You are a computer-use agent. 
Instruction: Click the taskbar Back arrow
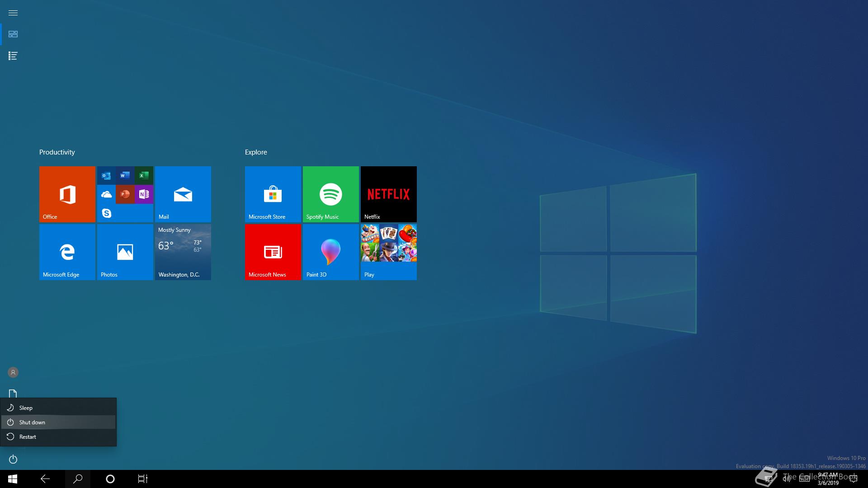[x=45, y=479]
